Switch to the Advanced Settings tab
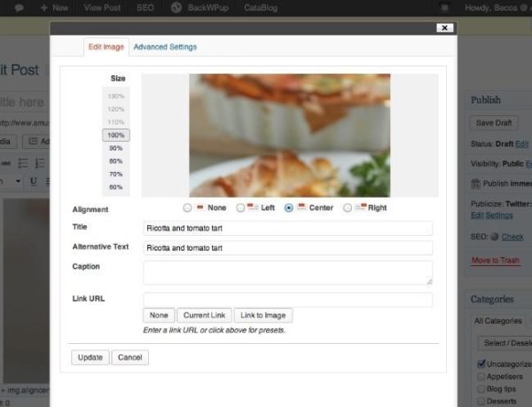The height and width of the screenshot is (407, 532). point(165,47)
